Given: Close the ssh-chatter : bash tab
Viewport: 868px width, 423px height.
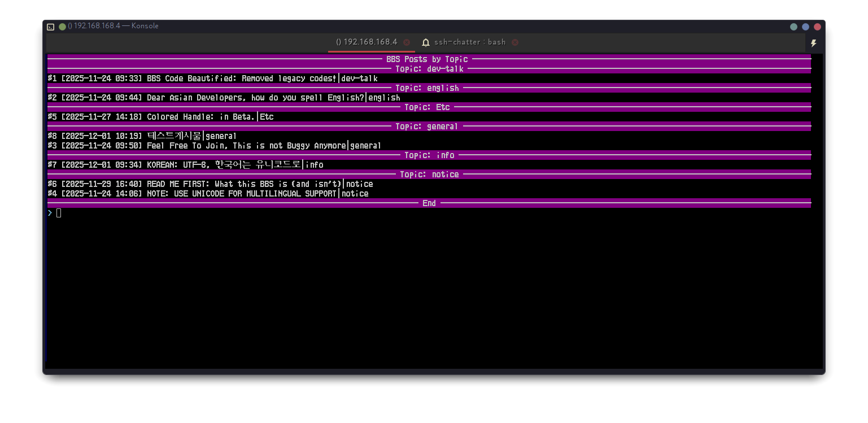Looking at the screenshot, I should 515,42.
